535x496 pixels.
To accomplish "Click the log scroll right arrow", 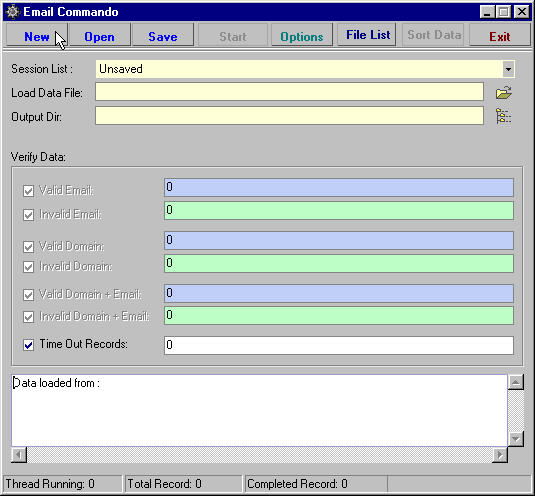I will point(500,455).
